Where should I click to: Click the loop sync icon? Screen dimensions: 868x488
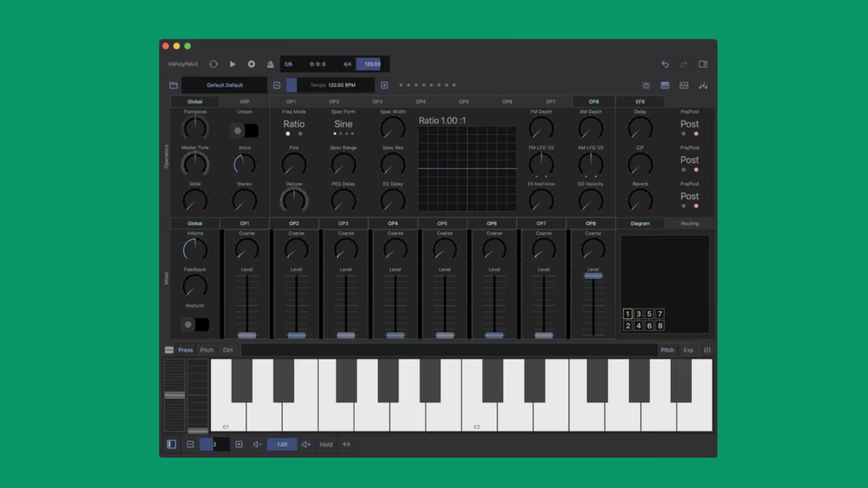click(213, 64)
